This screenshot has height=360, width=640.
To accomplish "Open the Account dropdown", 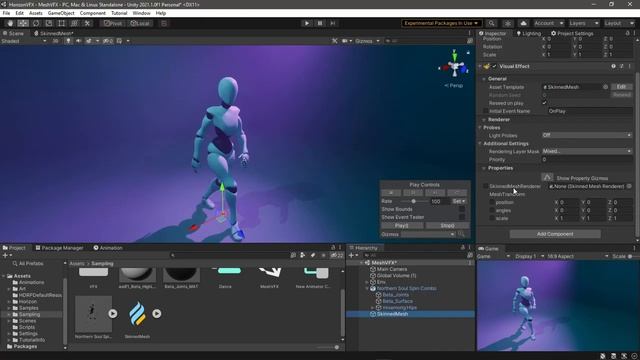I will 549,23.
